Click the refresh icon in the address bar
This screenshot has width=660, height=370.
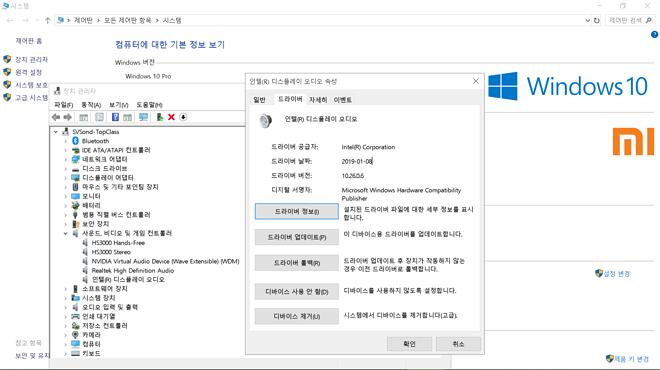[x=596, y=20]
